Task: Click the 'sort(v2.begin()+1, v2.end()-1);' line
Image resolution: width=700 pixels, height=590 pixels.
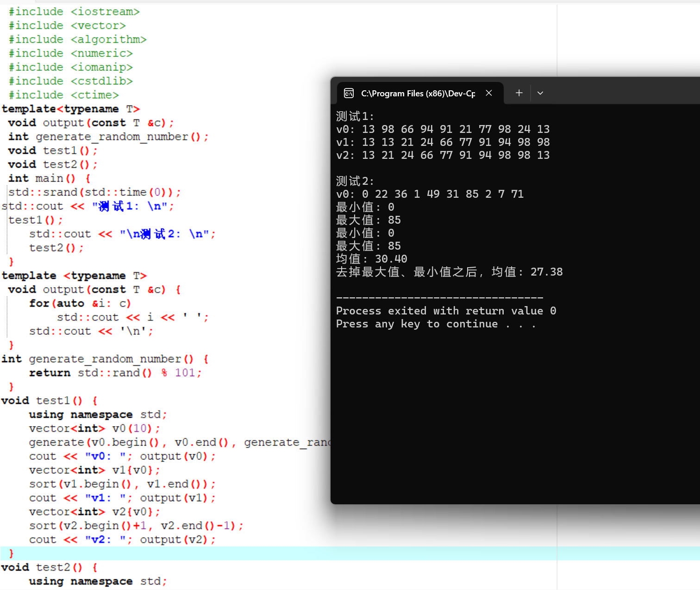Action: point(136,526)
